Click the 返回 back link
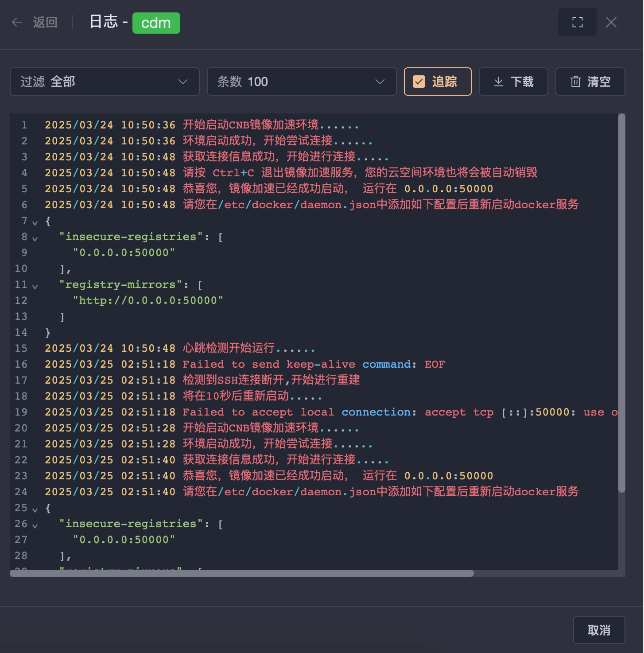 (44, 22)
